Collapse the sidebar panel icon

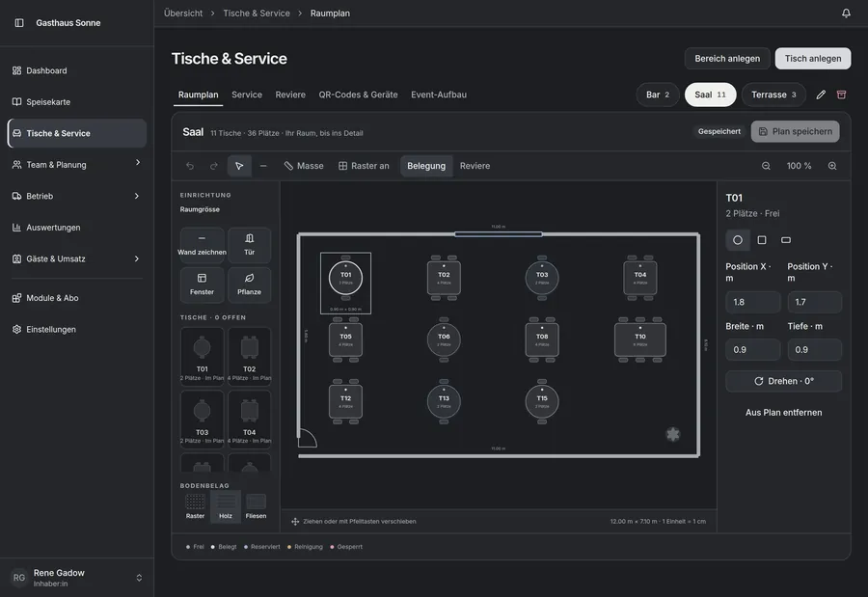19,23
